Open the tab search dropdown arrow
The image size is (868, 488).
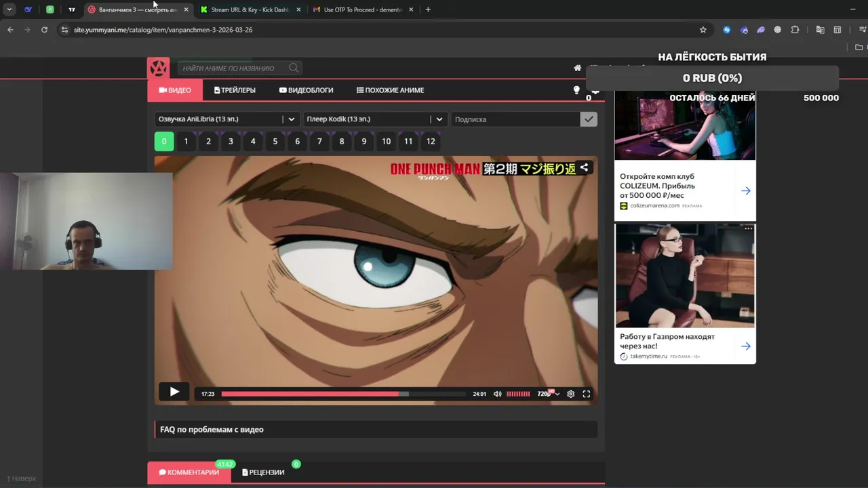[x=9, y=9]
